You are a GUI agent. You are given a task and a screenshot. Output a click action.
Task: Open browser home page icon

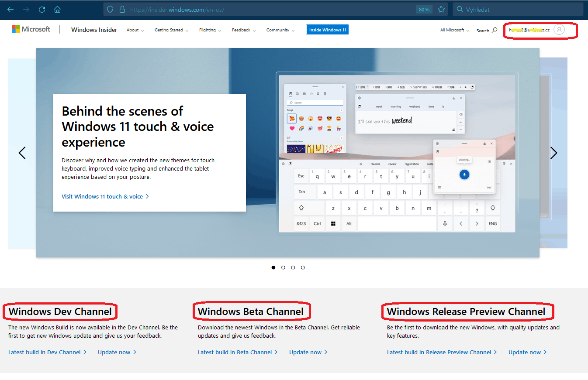(57, 9)
